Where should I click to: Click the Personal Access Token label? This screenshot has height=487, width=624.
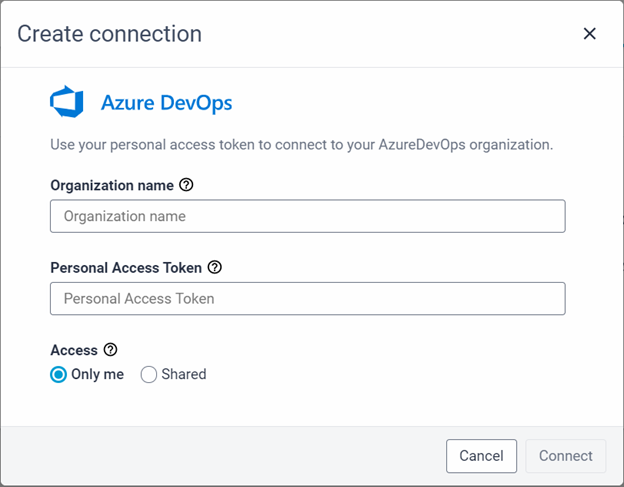[x=126, y=268]
